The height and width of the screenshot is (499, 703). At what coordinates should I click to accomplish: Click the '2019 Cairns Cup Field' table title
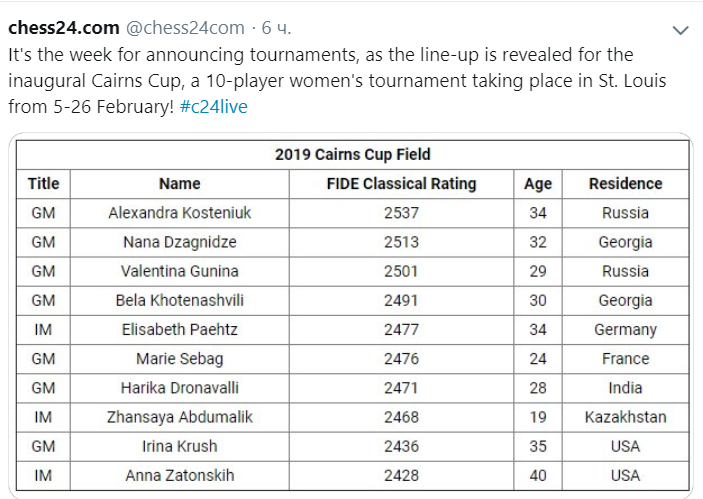[352, 154]
